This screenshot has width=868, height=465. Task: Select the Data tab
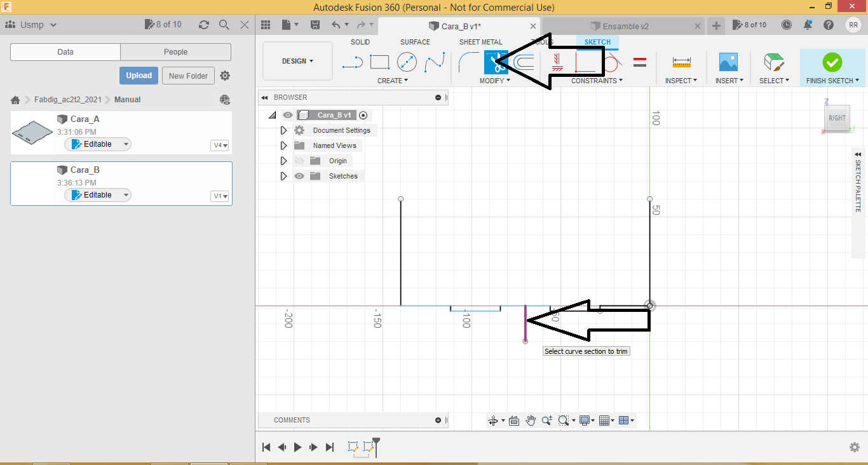[x=65, y=52]
